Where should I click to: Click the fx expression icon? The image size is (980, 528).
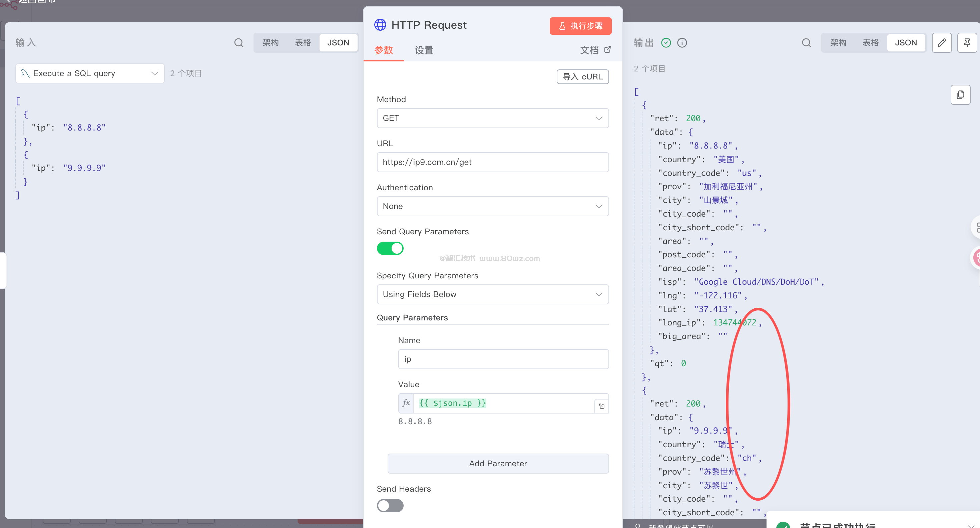point(406,403)
